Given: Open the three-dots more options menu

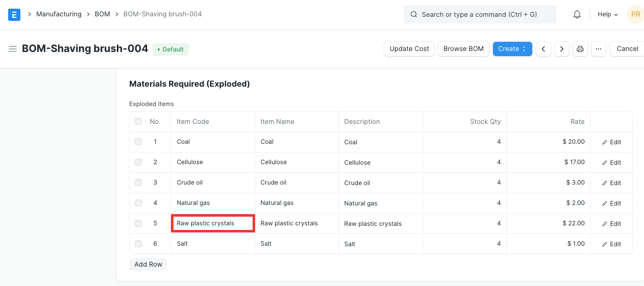Looking at the screenshot, I should coord(599,49).
